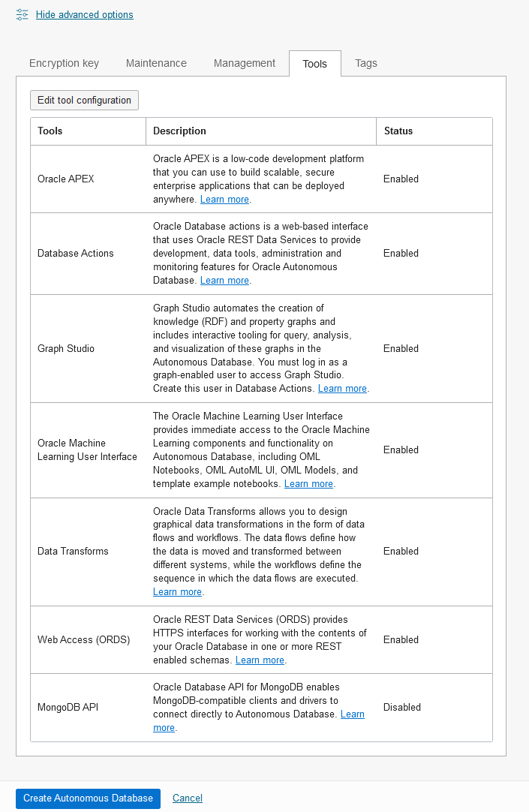Switch to the Encryption key tab
Screen dimensions: 529x812
64,63
